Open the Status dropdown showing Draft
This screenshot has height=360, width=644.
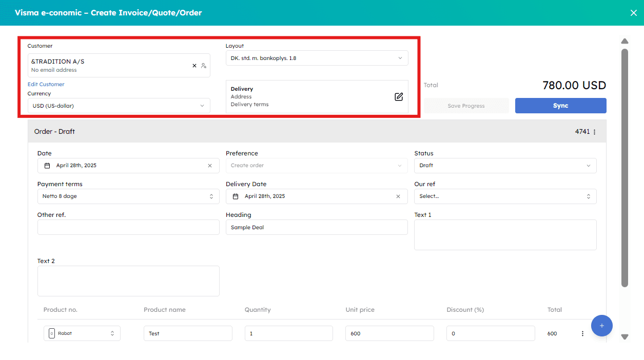click(x=505, y=166)
